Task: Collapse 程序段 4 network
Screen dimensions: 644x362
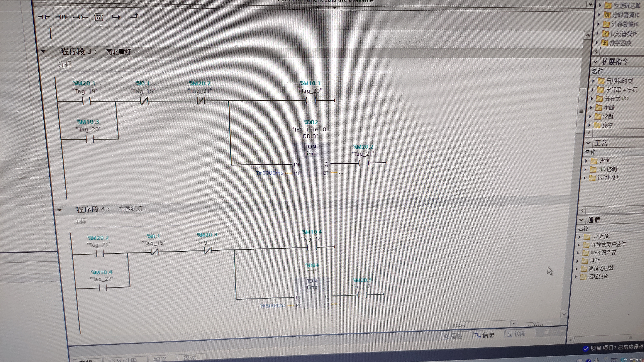Action: coord(59,210)
